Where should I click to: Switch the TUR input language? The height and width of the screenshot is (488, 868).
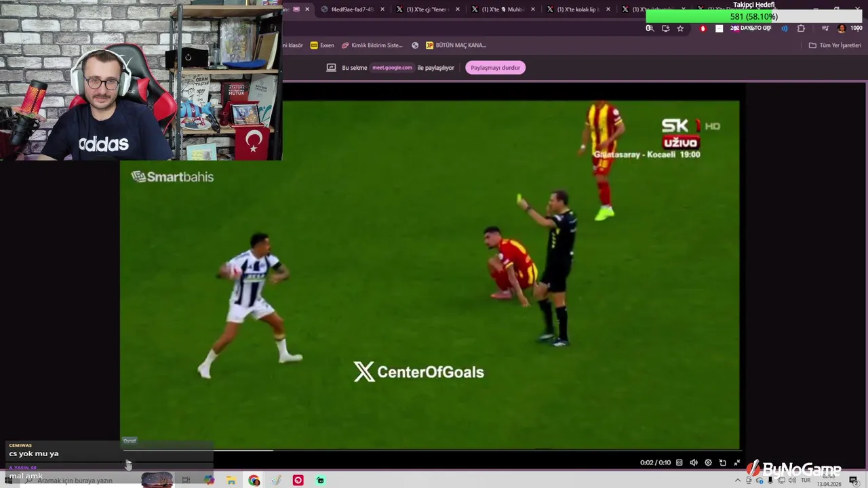pyautogui.click(x=806, y=480)
